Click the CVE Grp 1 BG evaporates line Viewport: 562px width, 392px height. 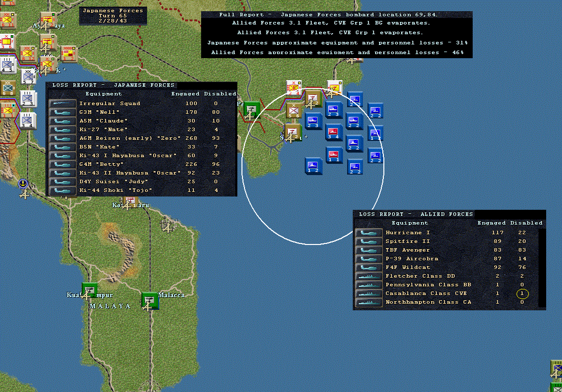(x=331, y=23)
